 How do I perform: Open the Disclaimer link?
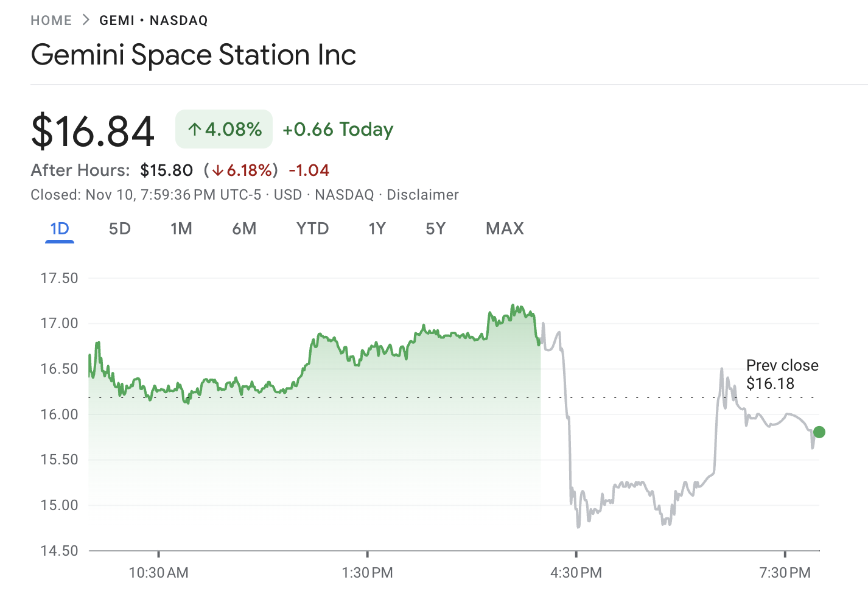point(423,195)
